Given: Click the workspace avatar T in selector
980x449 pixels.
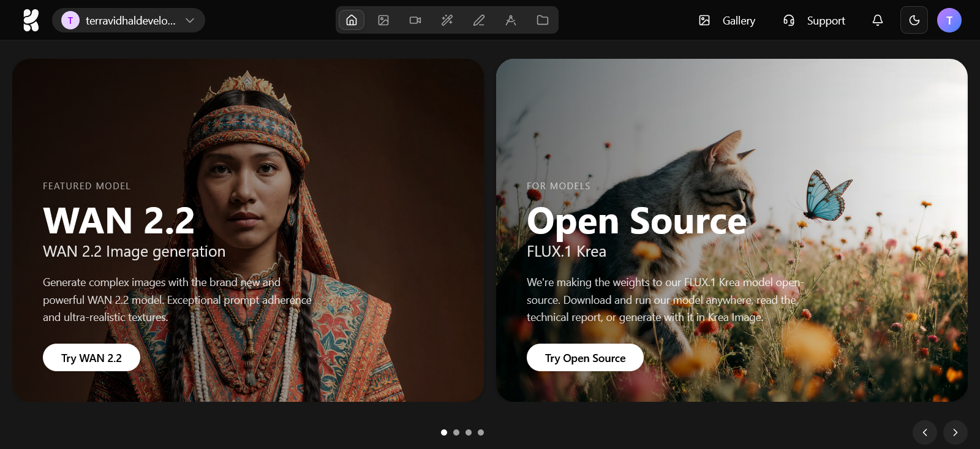Looking at the screenshot, I should (x=70, y=20).
